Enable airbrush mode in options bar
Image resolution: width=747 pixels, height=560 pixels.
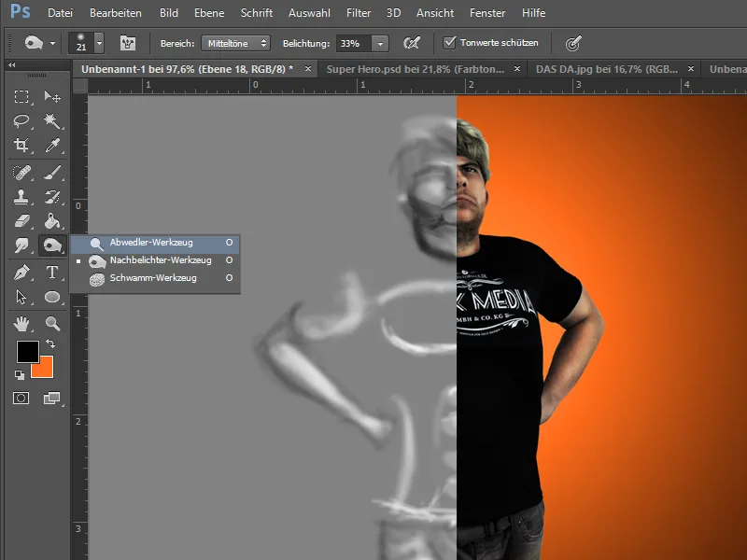[412, 43]
